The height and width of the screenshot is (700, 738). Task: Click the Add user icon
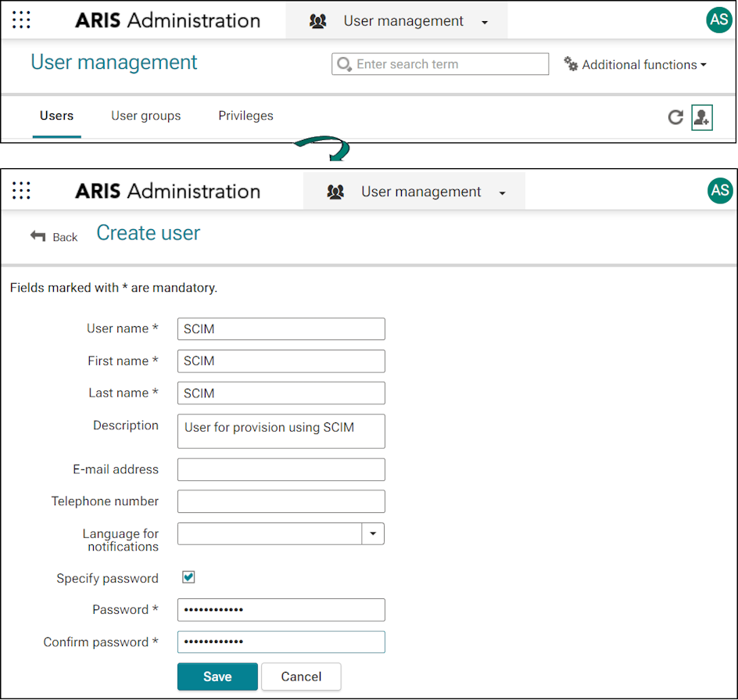[702, 117]
